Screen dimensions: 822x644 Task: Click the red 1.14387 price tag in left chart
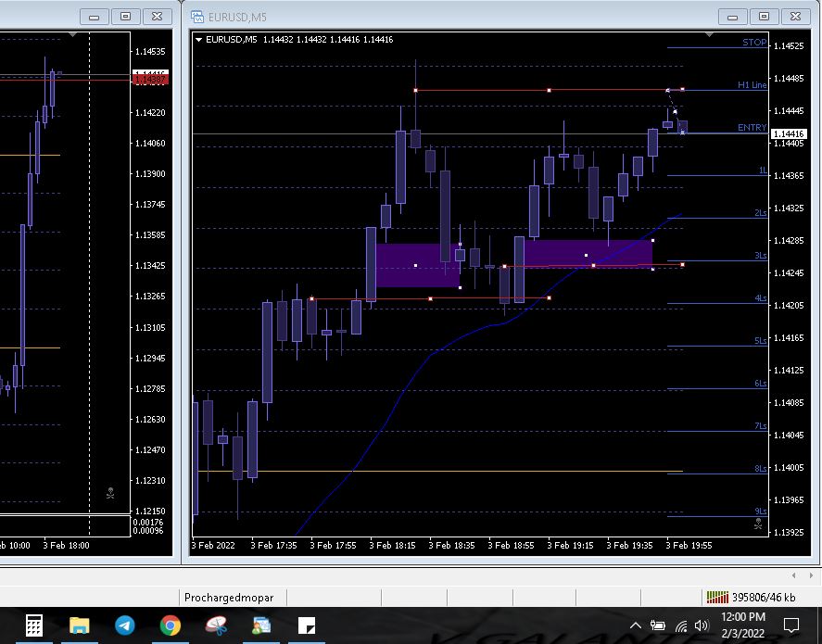(150, 79)
